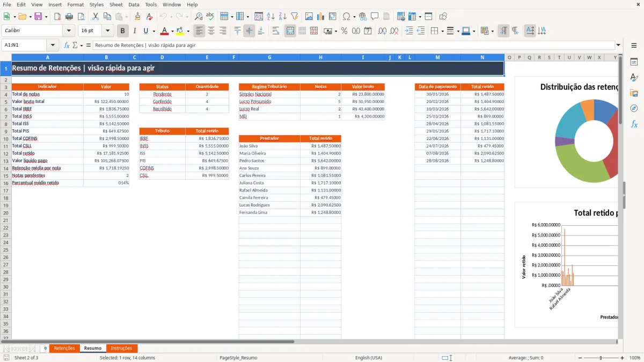This screenshot has height=362, width=644.
Task: Apply the red font color swatch
Action: point(165,31)
